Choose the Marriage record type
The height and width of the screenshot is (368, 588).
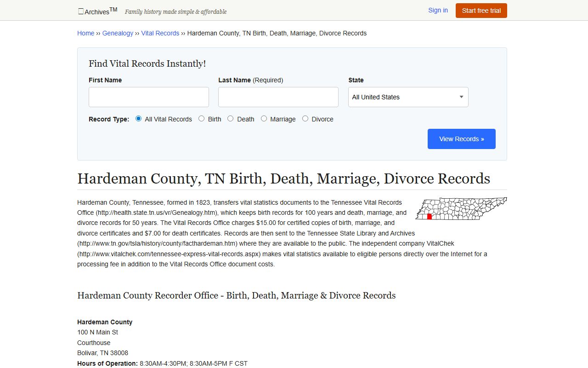[x=264, y=119]
